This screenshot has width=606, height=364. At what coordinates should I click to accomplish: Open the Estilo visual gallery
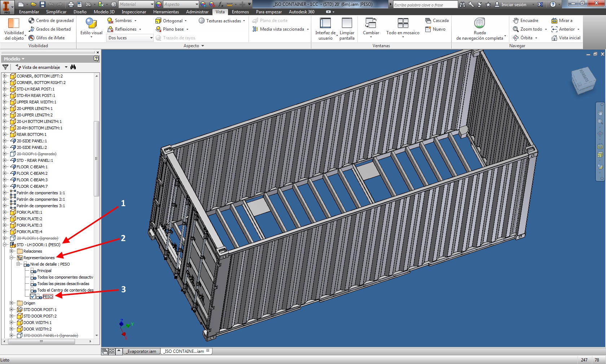click(x=91, y=29)
